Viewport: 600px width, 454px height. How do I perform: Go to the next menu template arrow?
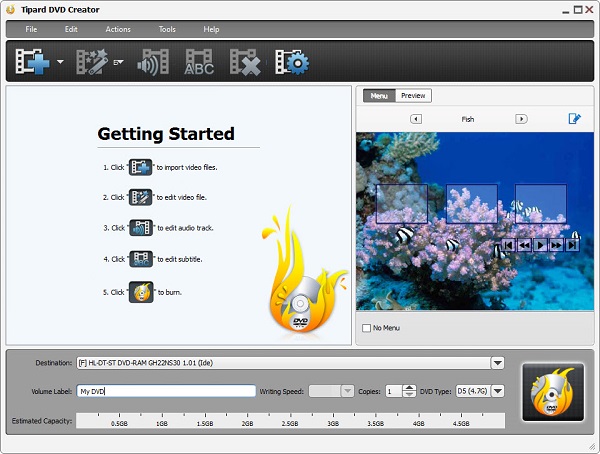520,119
